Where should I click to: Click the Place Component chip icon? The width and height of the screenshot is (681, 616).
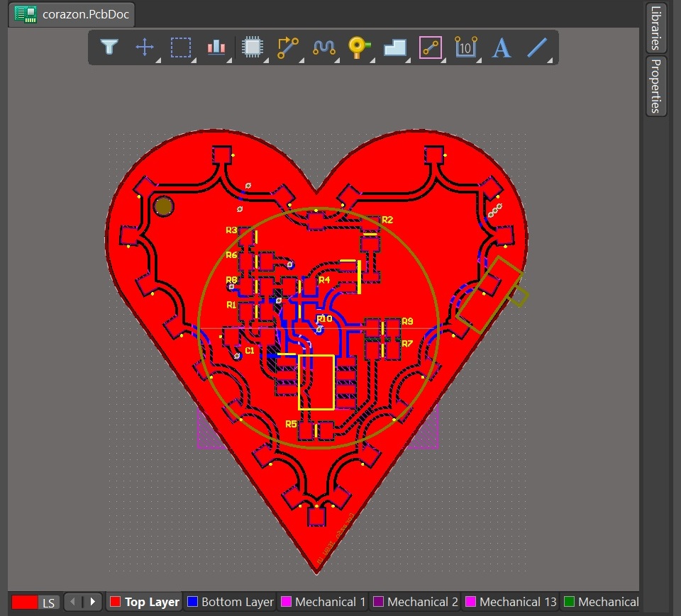click(252, 47)
